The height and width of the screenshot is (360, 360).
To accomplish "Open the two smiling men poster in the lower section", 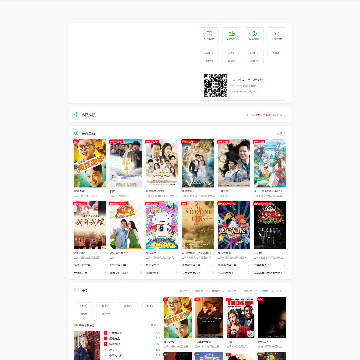I will [178, 318].
